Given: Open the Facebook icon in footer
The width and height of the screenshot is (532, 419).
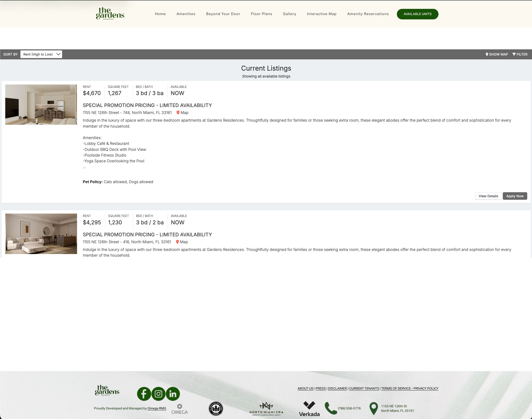Looking at the screenshot, I should (x=144, y=394).
